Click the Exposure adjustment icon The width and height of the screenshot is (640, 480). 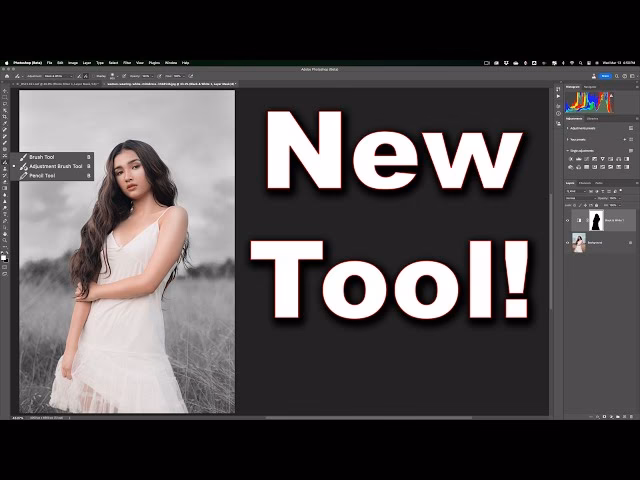pyautogui.click(x=595, y=159)
